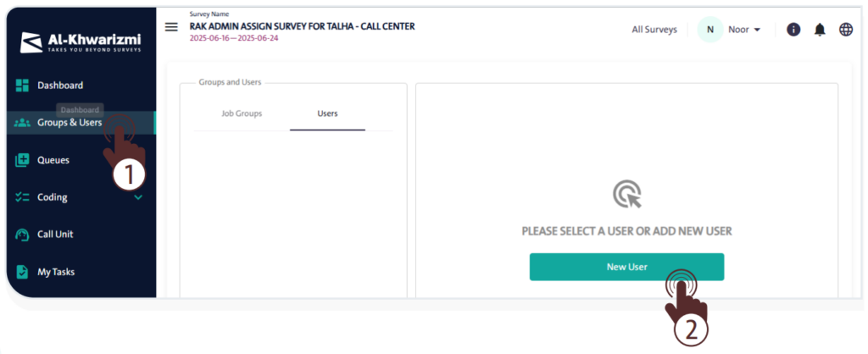Viewport: 868px width, 354px height.
Task: Click the Call Unit headset icon
Action: [x=23, y=235]
